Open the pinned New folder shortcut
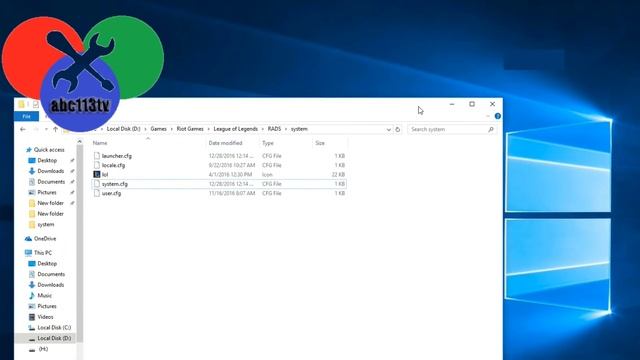Screen dimensions: 640x360 51,203
